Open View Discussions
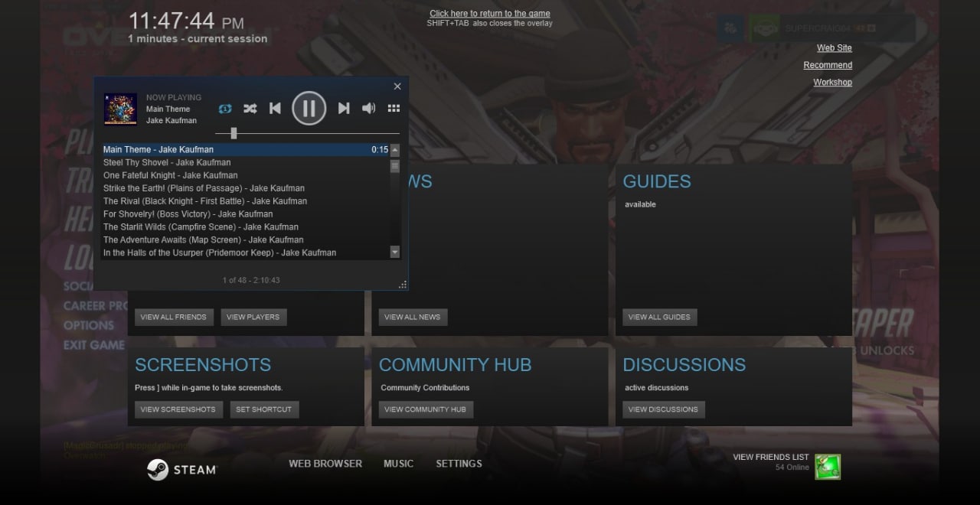Image resolution: width=980 pixels, height=505 pixels. [663, 409]
